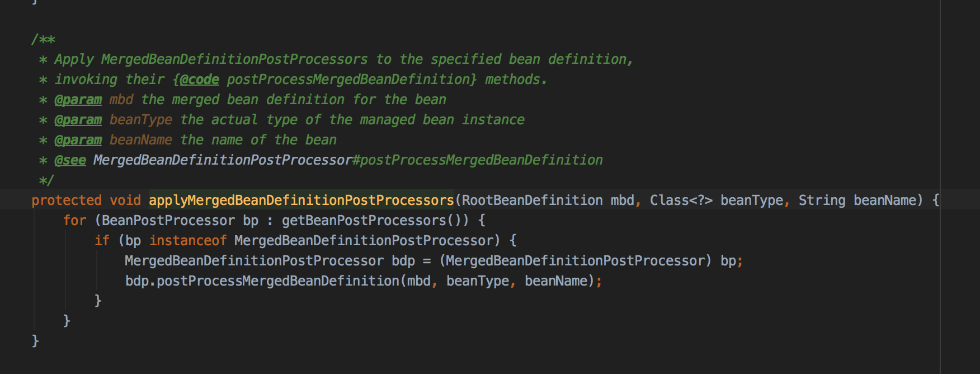Click the @param tag for beanType
980x374 pixels.
coord(78,120)
